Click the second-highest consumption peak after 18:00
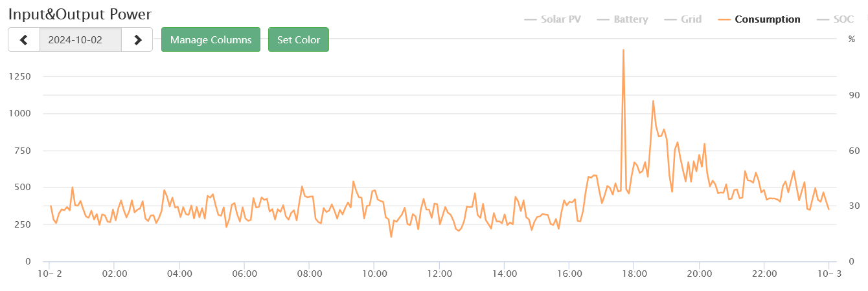This screenshot has height=291, width=868. click(x=653, y=101)
